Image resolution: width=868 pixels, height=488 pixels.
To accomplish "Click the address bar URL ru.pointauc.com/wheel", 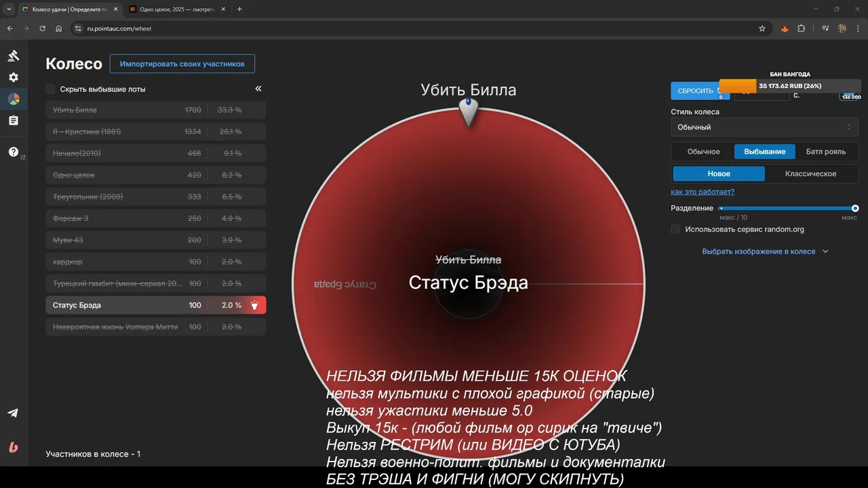I will [x=119, y=28].
